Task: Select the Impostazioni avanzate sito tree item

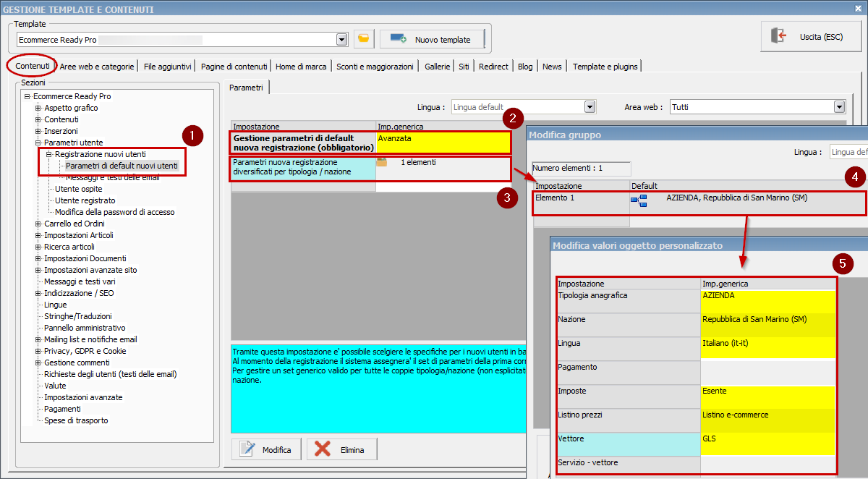Action: (90, 270)
